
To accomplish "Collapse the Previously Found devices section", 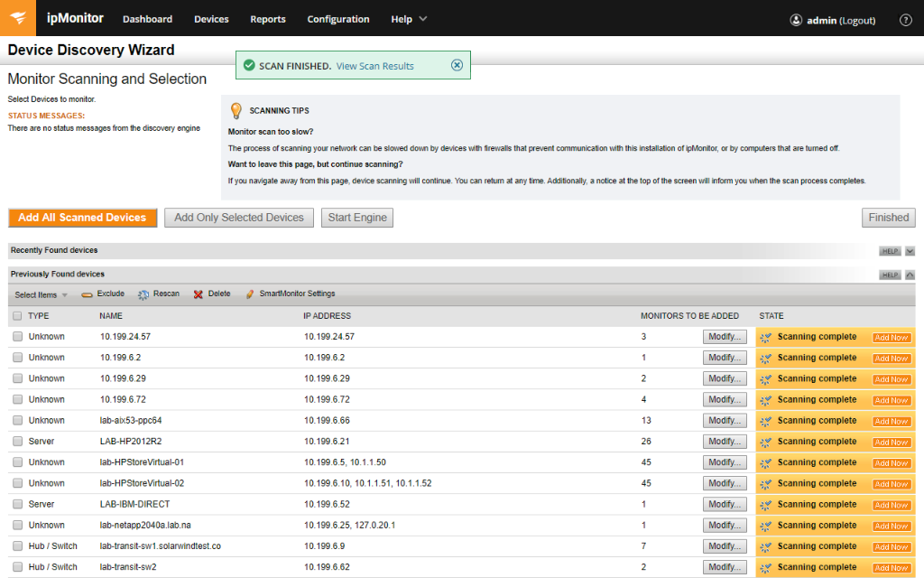I will [910, 275].
